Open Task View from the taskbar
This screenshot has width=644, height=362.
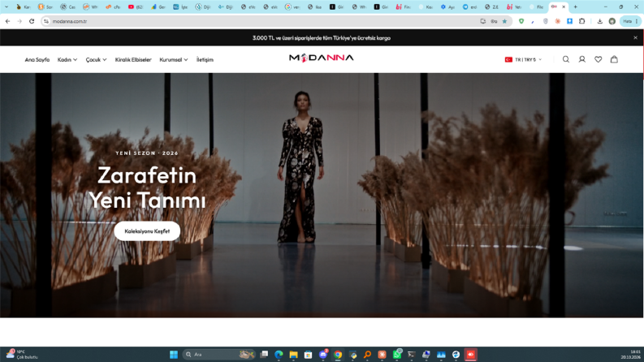(x=264, y=355)
